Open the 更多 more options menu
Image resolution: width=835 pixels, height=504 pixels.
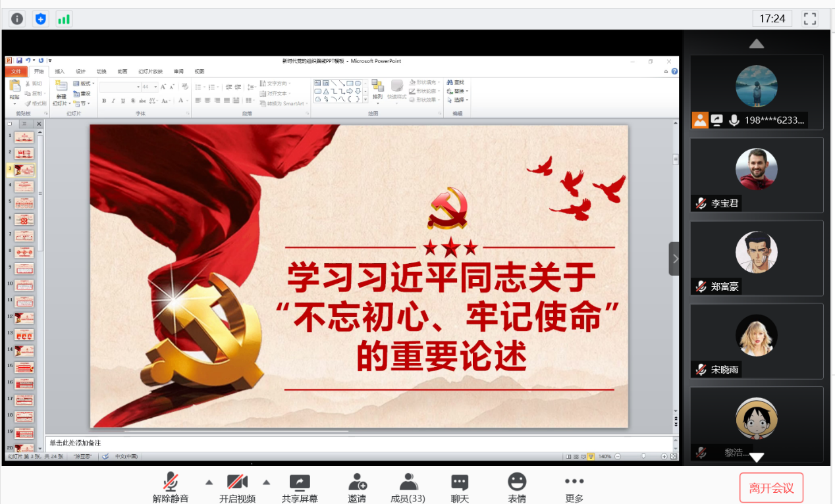pyautogui.click(x=574, y=488)
